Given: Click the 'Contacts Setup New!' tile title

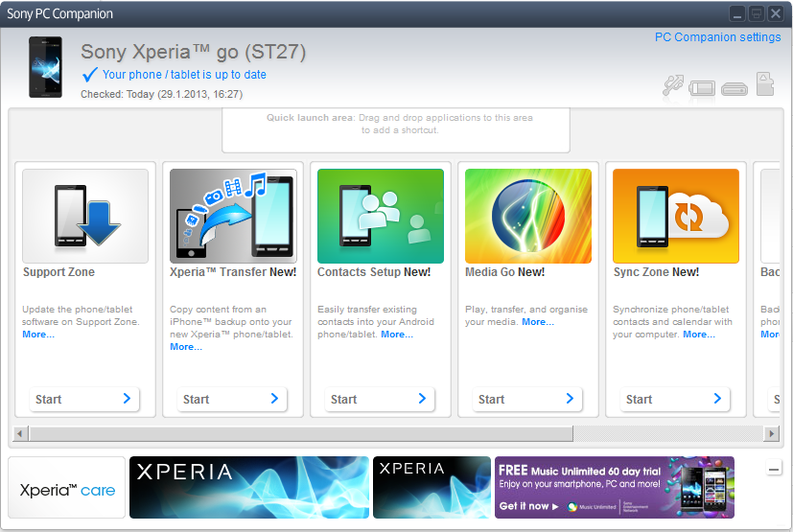Looking at the screenshot, I should tap(374, 272).
